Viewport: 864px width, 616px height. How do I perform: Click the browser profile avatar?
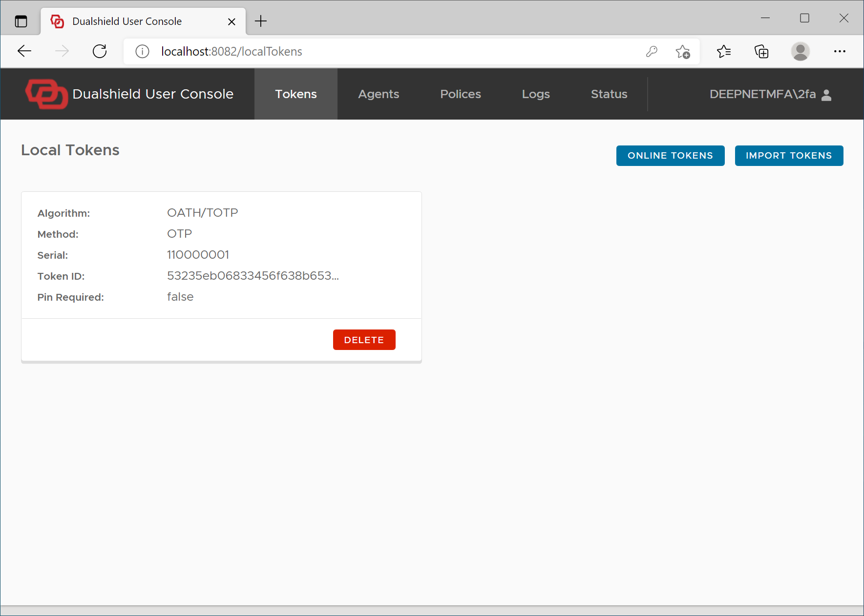pyautogui.click(x=800, y=51)
